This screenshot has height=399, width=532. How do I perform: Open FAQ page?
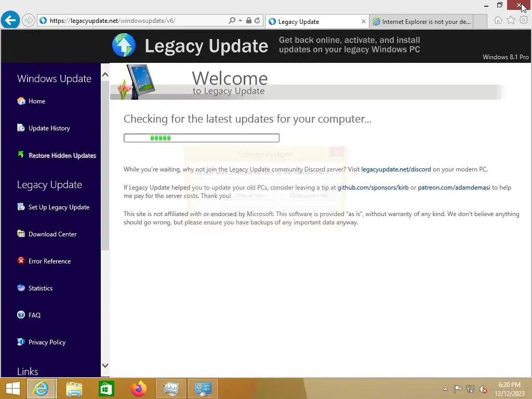click(34, 315)
